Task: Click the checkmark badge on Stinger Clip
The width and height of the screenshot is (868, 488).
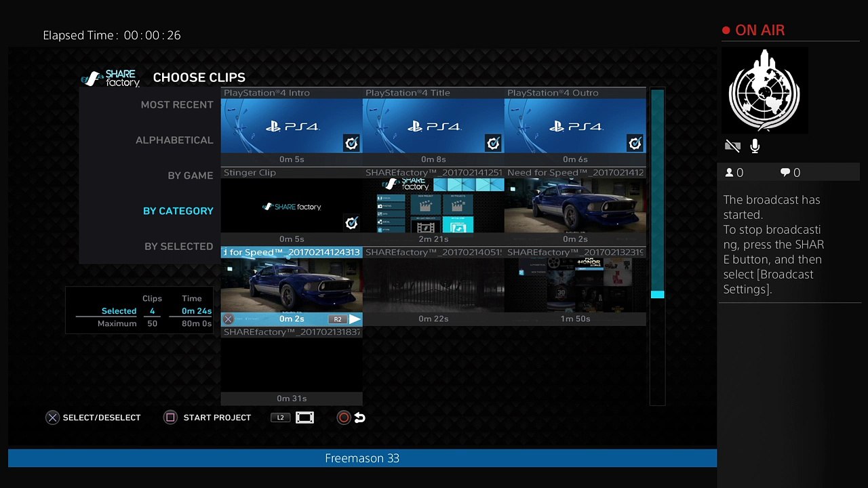Action: (x=351, y=223)
